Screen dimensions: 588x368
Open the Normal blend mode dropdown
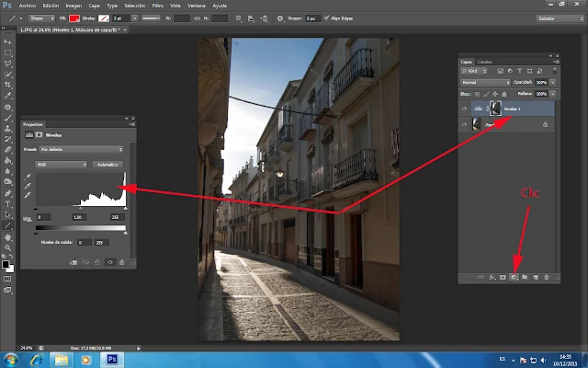(487, 82)
